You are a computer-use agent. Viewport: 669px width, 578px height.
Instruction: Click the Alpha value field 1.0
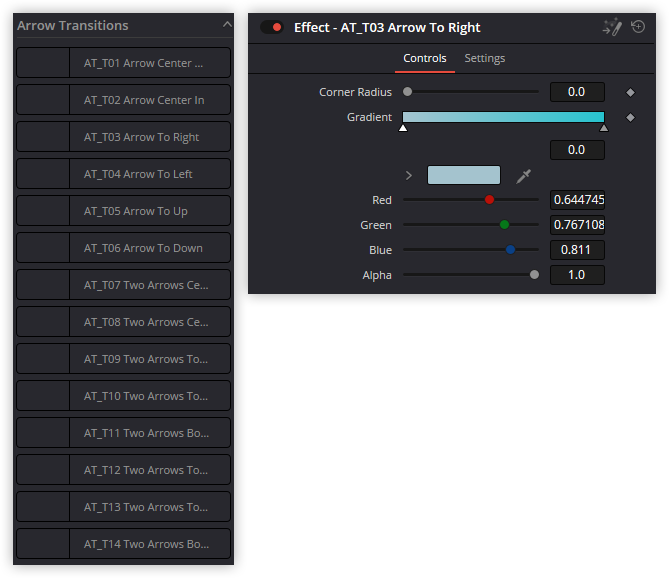coord(577,275)
